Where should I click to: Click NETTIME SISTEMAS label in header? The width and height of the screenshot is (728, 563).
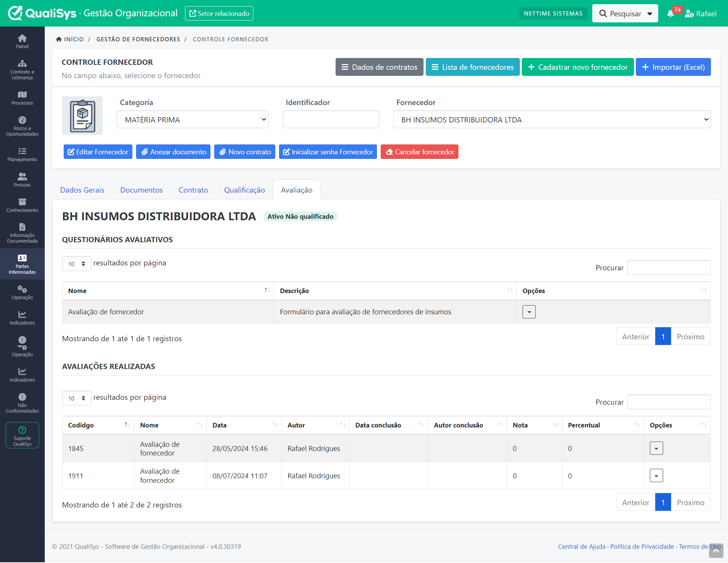click(553, 13)
